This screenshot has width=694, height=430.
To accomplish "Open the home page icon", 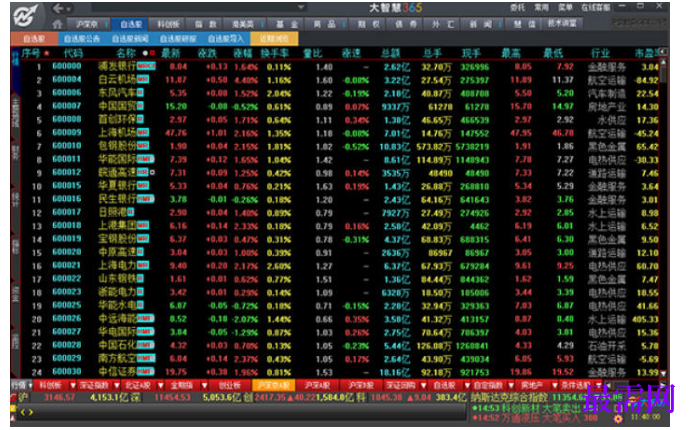I will (x=57, y=24).
